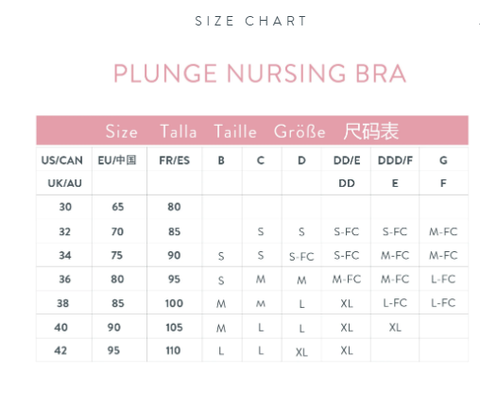Click the XL cell under DDD/F in row 40
Viewport: 480px width, 407px height.
[395, 327]
